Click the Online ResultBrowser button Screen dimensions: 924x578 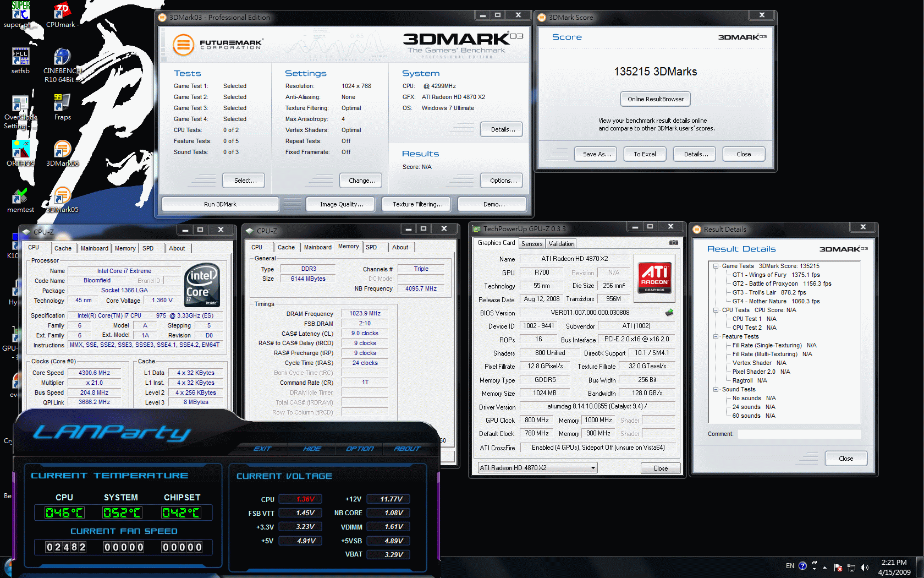[x=656, y=99]
